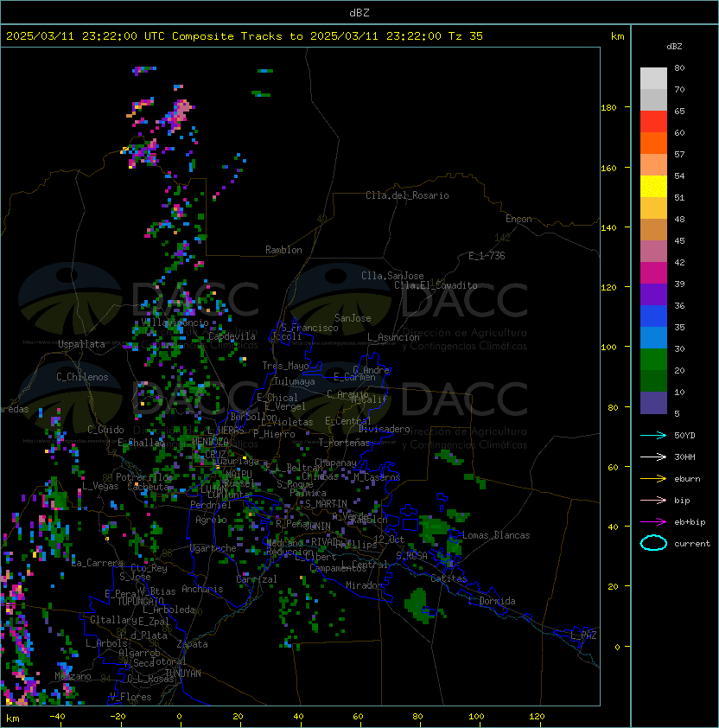Select the dark orange legend band below red
The height and width of the screenshot is (728, 719).
pyautogui.click(x=653, y=143)
